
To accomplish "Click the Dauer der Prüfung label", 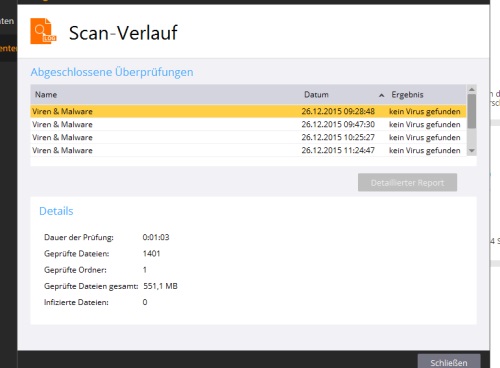I will click(79, 237).
